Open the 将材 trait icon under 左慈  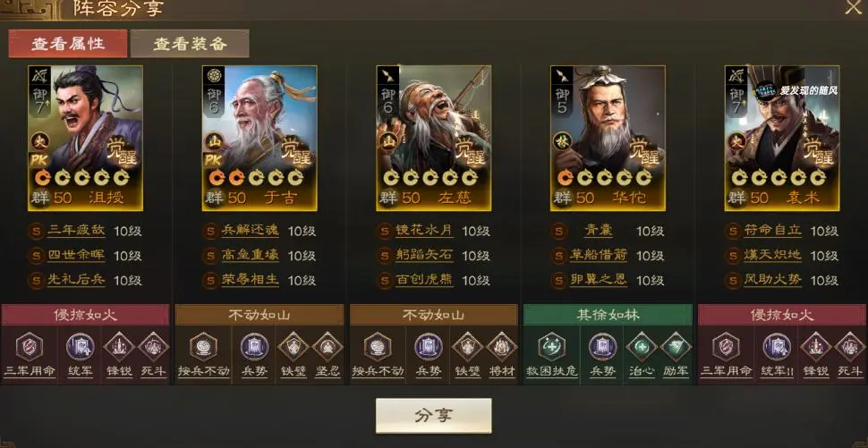point(502,347)
